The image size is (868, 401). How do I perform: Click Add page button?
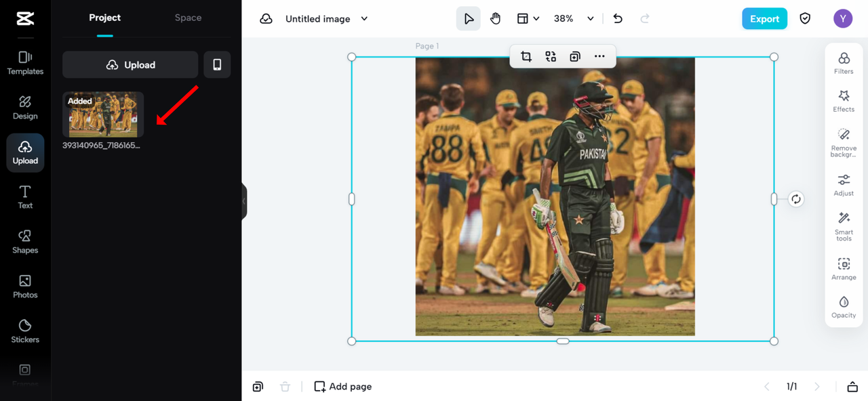pos(343,387)
